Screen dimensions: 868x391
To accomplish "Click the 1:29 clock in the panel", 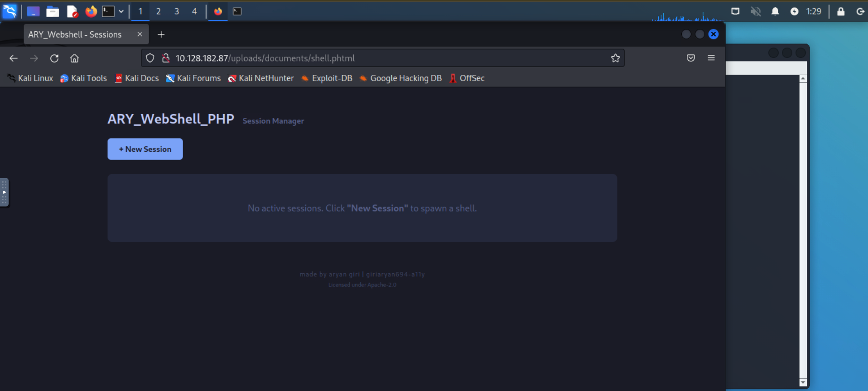I will (x=814, y=11).
